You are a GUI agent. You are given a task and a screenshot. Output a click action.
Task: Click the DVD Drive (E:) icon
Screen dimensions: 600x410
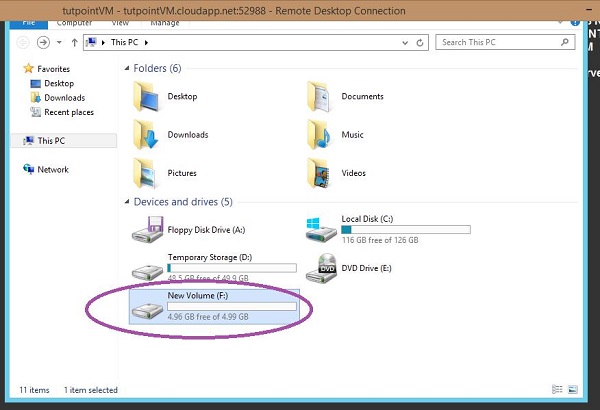click(x=324, y=266)
